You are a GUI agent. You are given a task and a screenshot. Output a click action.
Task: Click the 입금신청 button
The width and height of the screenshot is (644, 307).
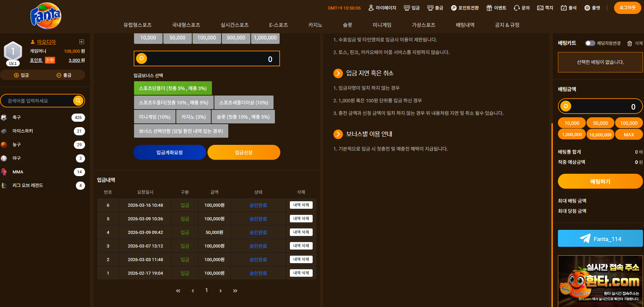click(244, 152)
